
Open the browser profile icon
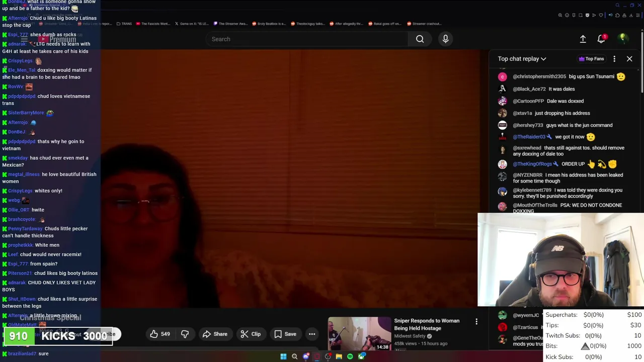(624, 15)
